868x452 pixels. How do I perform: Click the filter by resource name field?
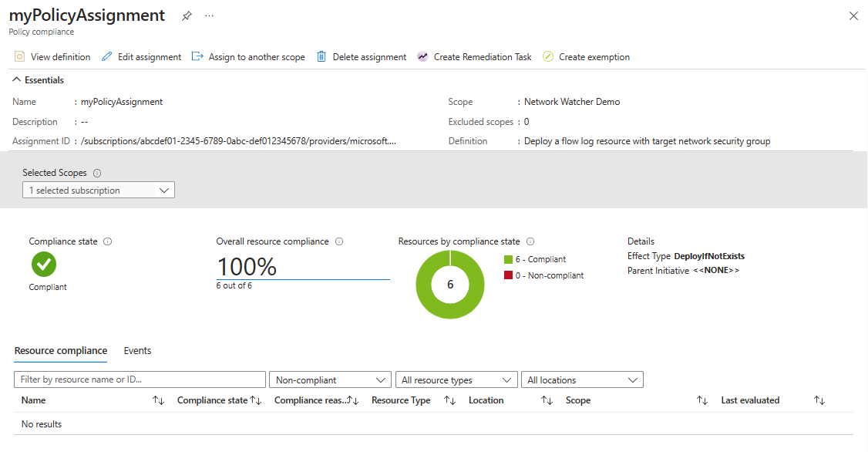coord(140,380)
